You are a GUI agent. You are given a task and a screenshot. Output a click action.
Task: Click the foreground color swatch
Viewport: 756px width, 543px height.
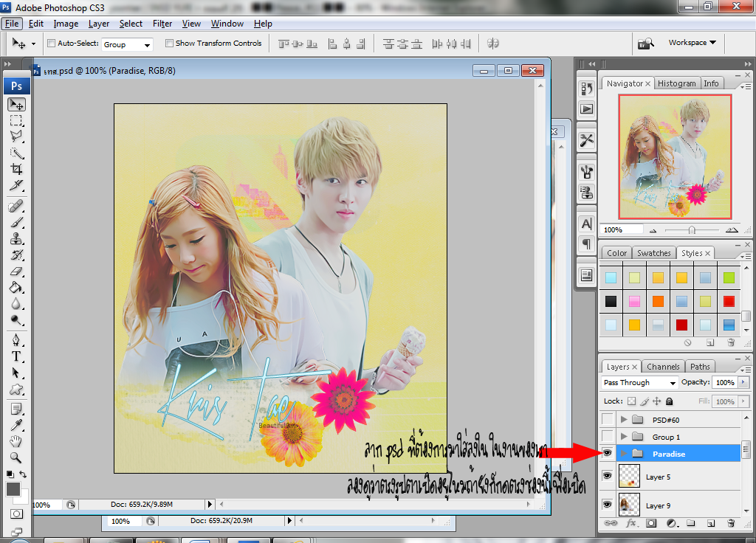point(13,488)
